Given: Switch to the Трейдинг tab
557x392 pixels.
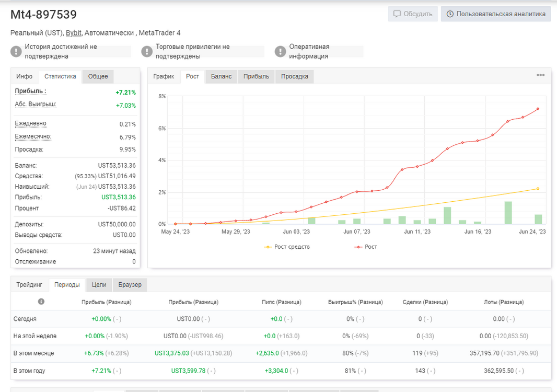Looking at the screenshot, I should coord(29,285).
